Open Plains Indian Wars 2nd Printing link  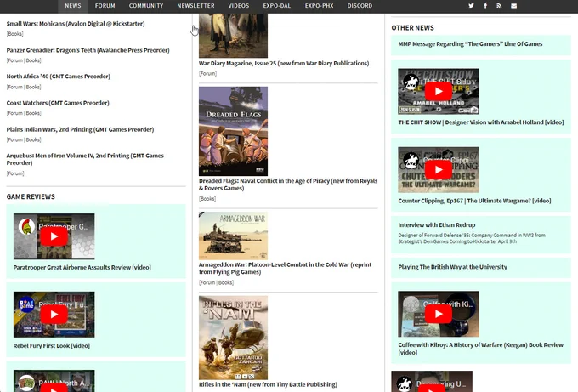coord(81,129)
